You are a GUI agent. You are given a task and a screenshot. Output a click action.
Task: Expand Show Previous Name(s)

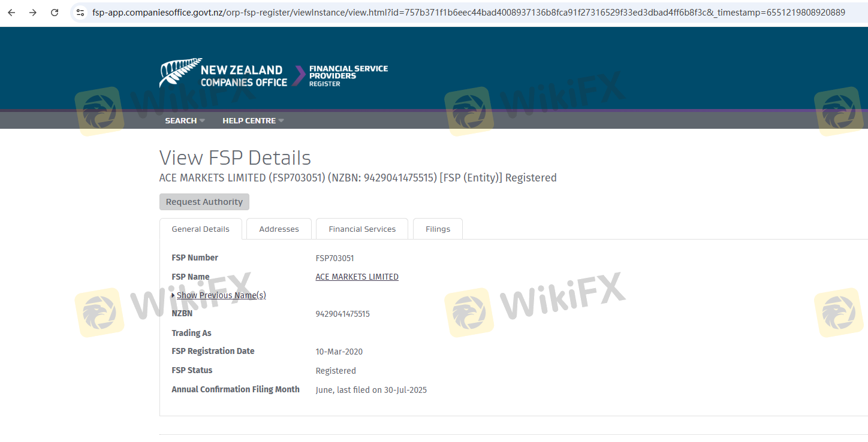[x=221, y=295]
